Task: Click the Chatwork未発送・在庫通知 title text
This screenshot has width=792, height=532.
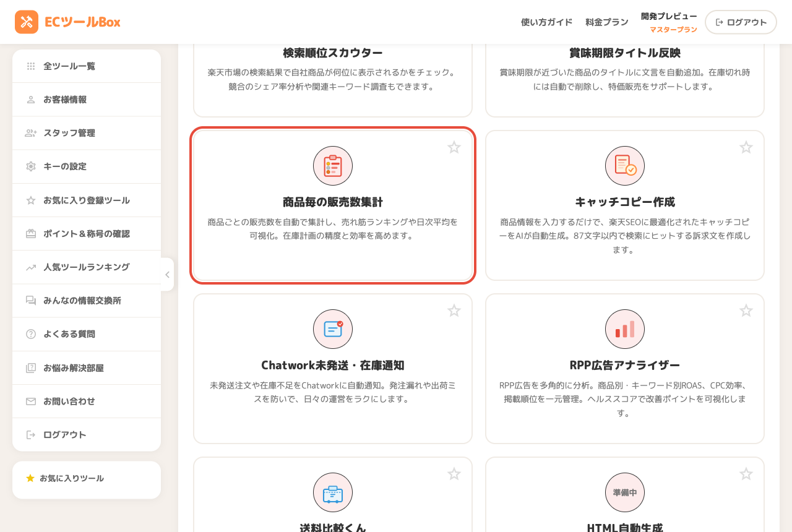Action: 333,366
